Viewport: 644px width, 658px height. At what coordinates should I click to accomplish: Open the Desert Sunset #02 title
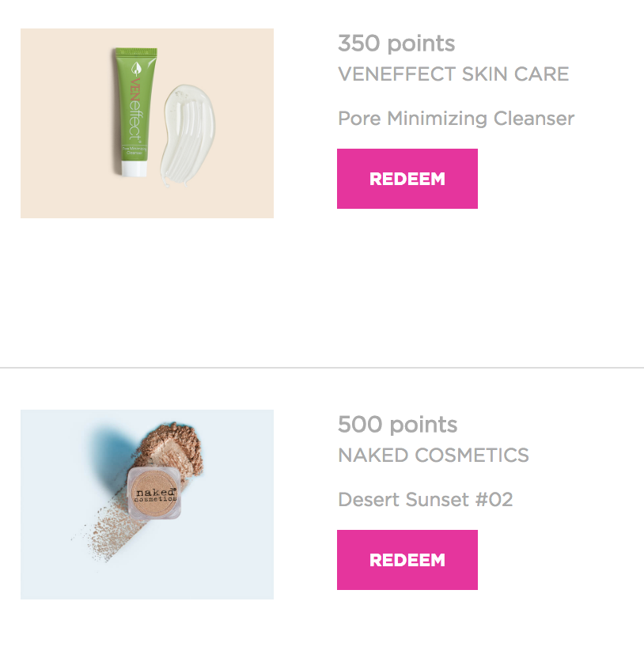425,500
